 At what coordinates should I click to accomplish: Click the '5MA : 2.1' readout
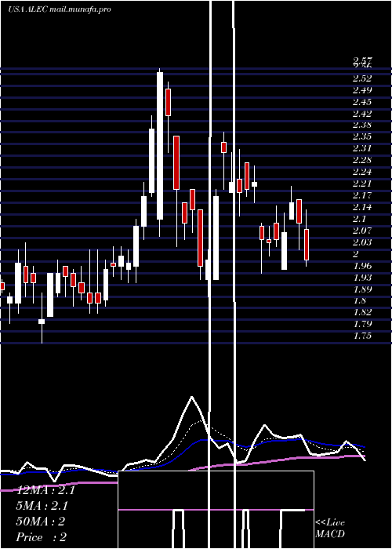(42, 506)
